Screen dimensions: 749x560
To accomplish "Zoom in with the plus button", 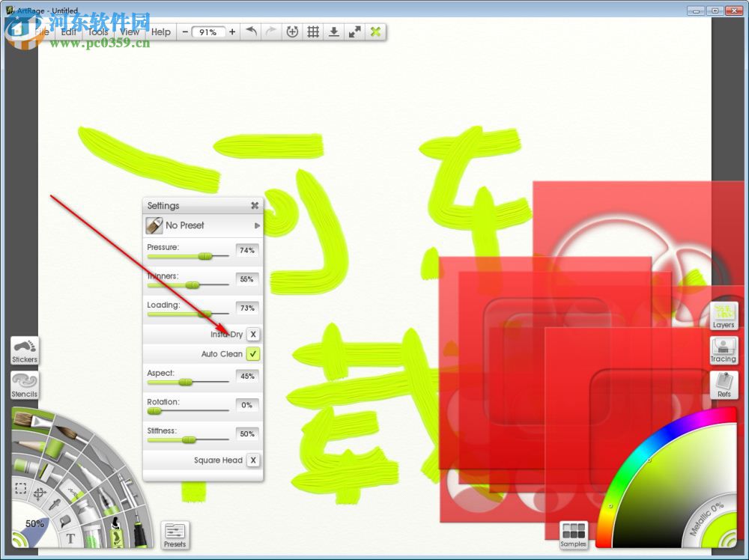I will [x=232, y=32].
